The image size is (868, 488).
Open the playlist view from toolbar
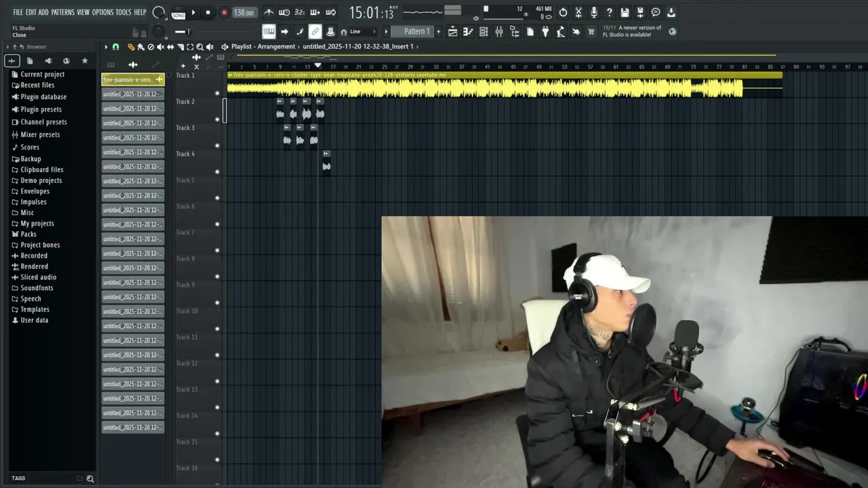point(452,31)
